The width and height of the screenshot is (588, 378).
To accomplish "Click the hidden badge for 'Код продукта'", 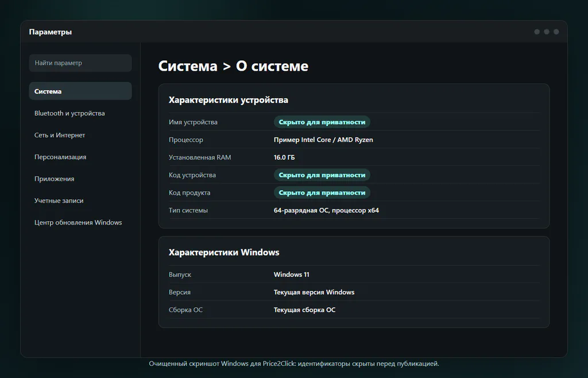I will click(x=322, y=193).
